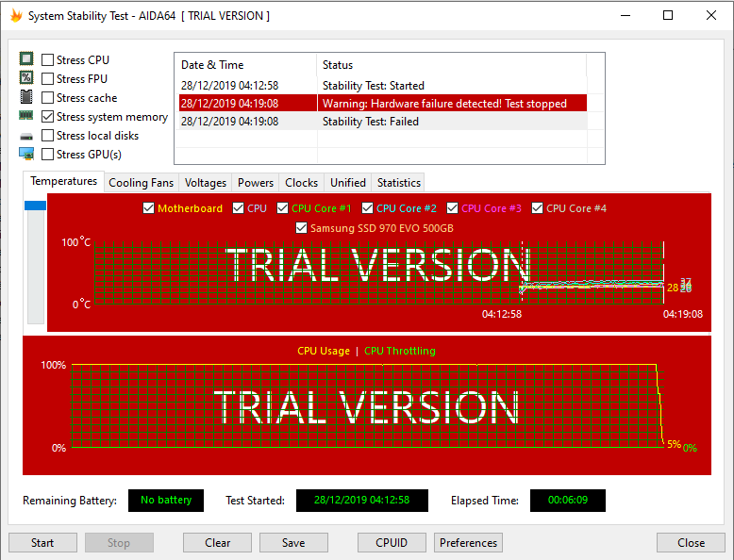Hide the Motherboard temperature graph line
This screenshot has width=734, height=560.
tap(148, 208)
